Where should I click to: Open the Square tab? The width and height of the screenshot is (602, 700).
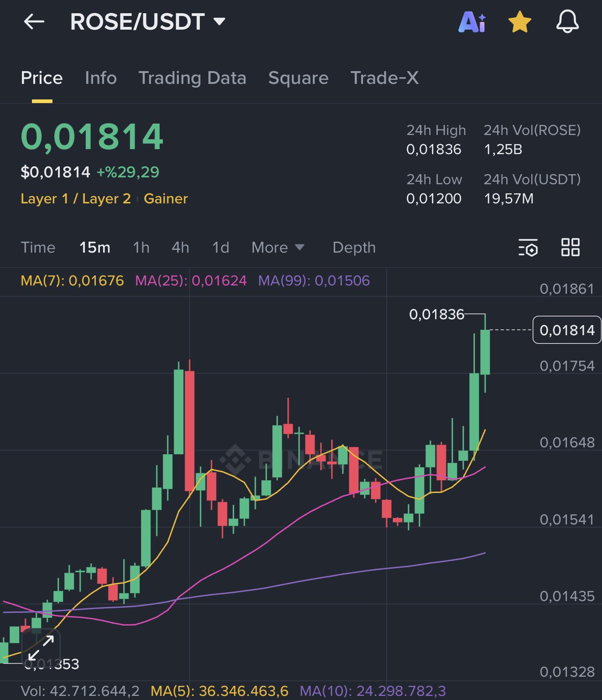click(x=298, y=78)
